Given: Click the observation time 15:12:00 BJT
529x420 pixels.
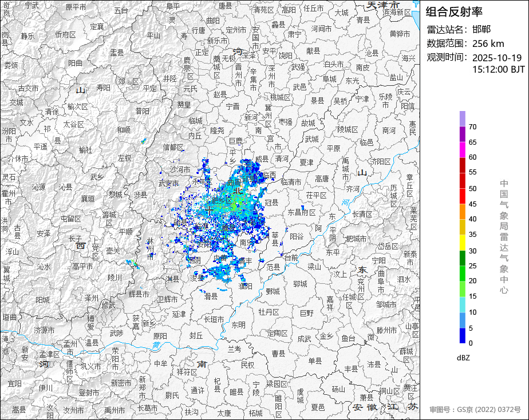Looking at the screenshot, I should [x=498, y=69].
